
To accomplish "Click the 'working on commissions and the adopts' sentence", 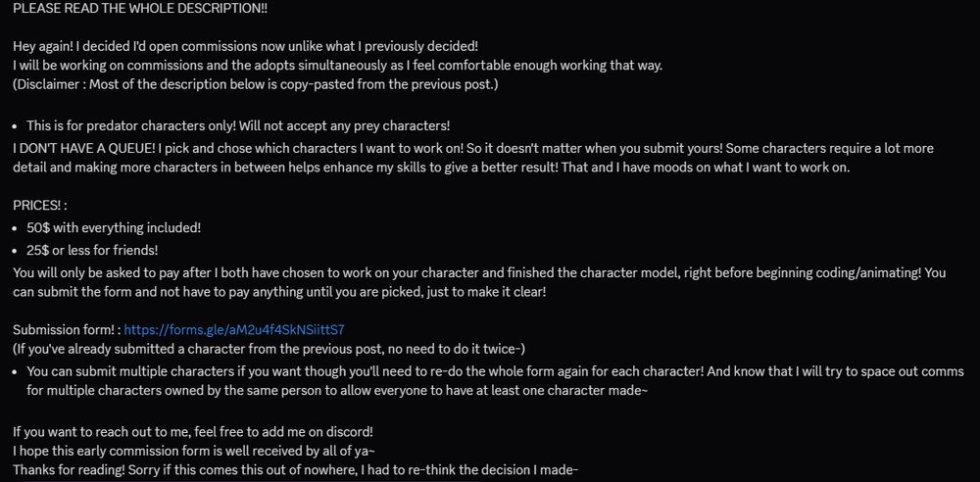I will coord(337,66).
